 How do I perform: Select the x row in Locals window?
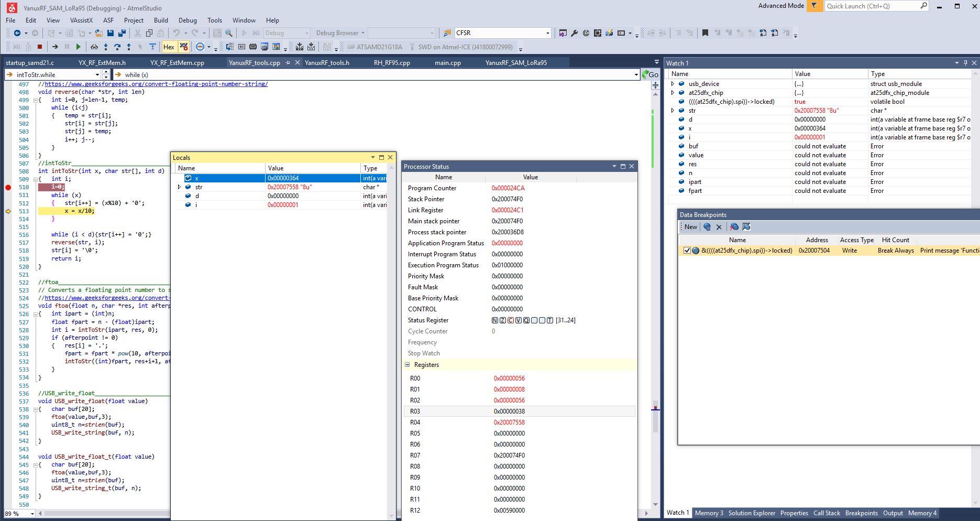(281, 178)
